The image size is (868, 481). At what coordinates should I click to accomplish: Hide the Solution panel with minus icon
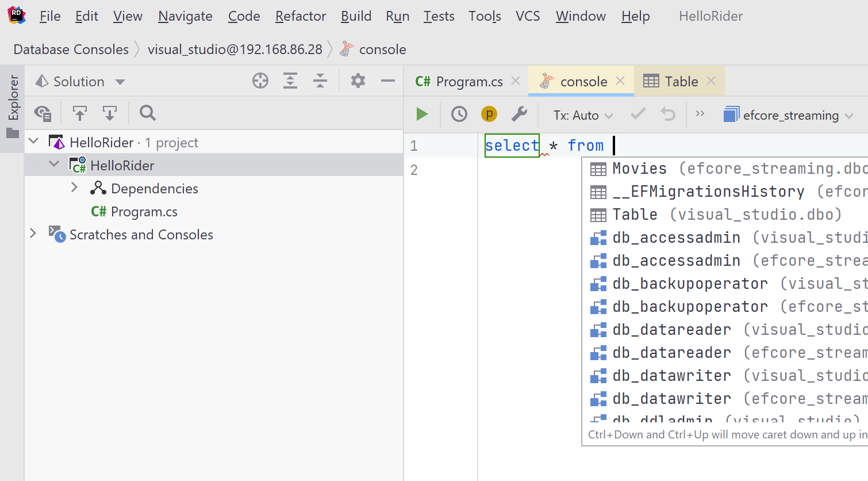coord(388,81)
